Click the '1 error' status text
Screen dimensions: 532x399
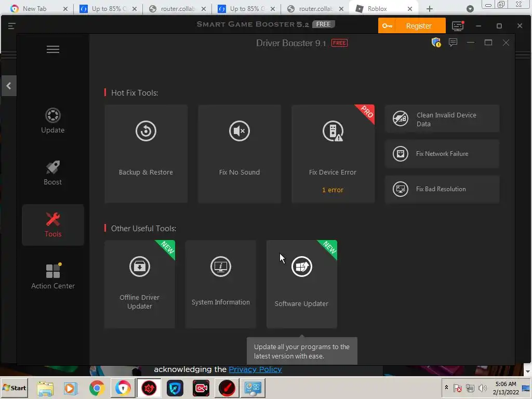[332, 190]
